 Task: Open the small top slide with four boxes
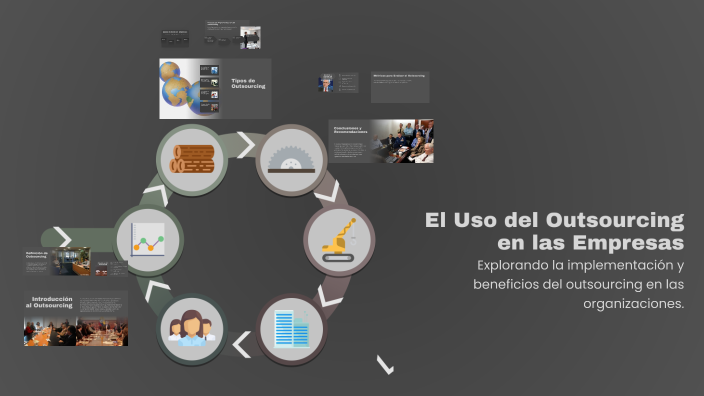coord(175,39)
